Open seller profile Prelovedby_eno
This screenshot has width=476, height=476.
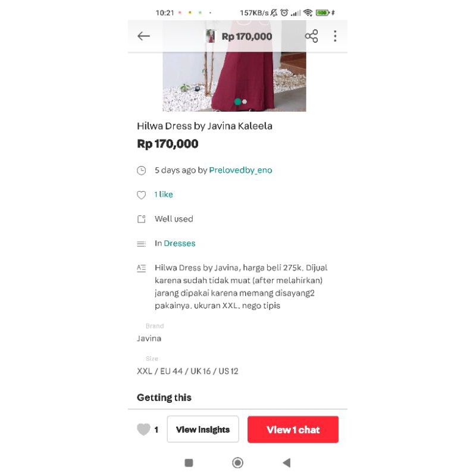coord(240,170)
